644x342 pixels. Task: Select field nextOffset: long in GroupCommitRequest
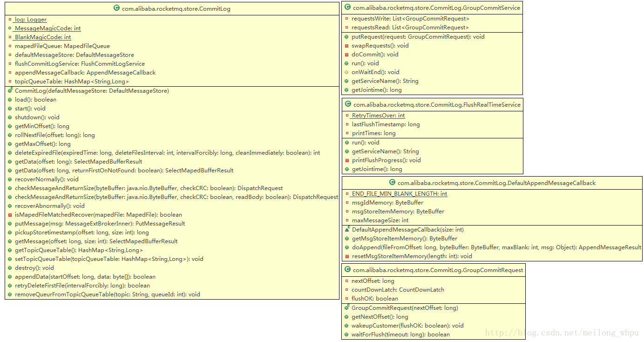[x=373, y=281]
